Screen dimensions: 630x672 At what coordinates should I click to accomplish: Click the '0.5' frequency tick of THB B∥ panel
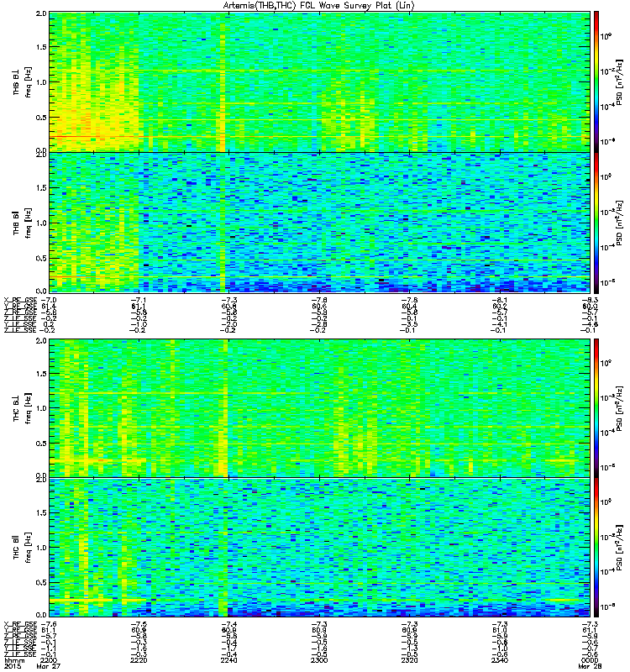41,258
